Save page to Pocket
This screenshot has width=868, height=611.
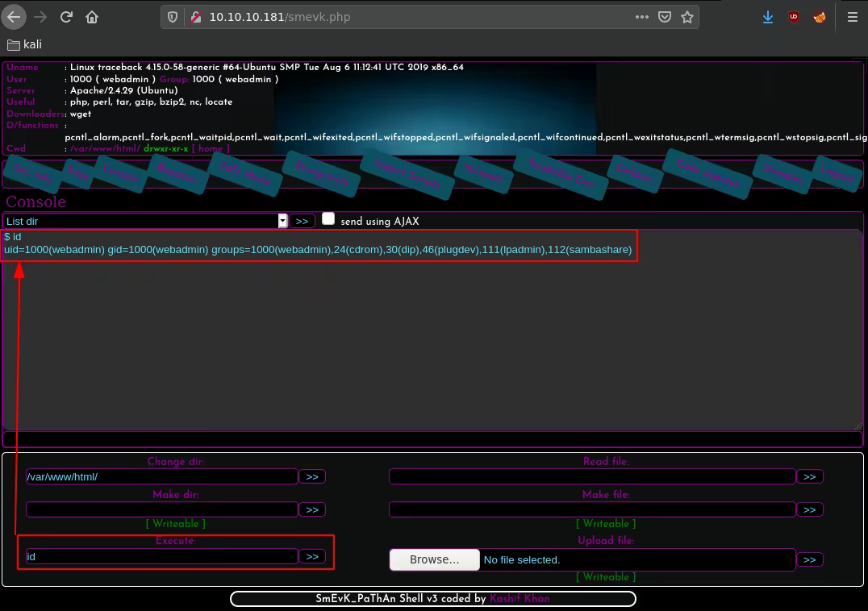(x=664, y=17)
